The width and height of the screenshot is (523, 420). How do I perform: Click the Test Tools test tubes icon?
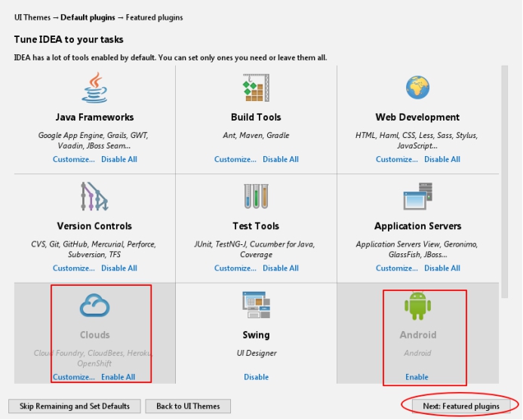(256, 196)
